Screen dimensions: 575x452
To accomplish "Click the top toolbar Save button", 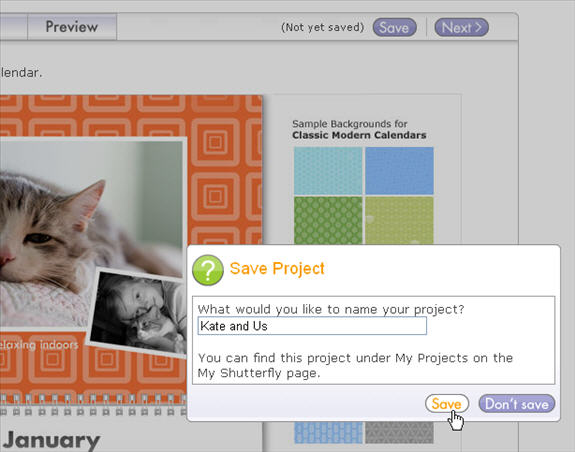I will click(395, 27).
